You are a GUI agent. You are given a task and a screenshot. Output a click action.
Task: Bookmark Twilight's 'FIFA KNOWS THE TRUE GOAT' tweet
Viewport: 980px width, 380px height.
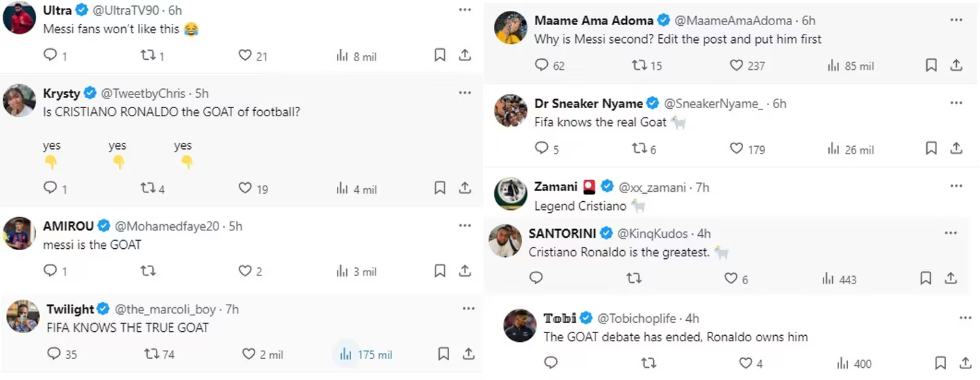tap(443, 354)
